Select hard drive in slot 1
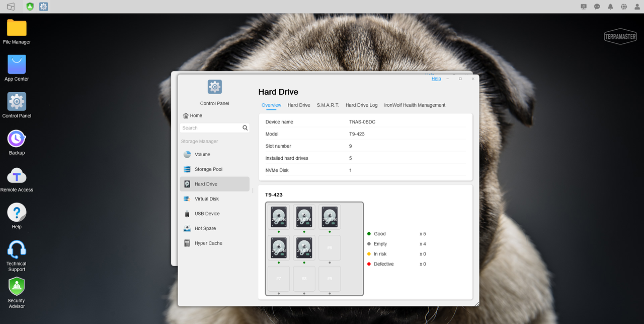Viewport: 644px width, 324px height. (x=279, y=217)
